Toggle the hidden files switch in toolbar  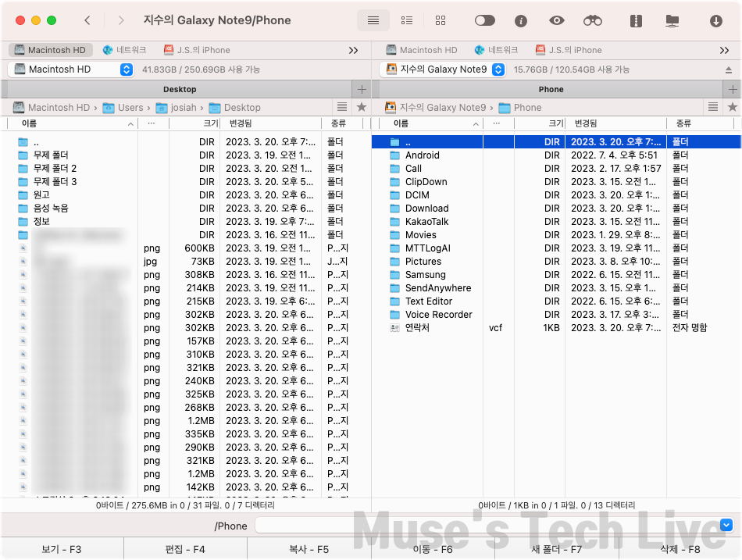(484, 20)
